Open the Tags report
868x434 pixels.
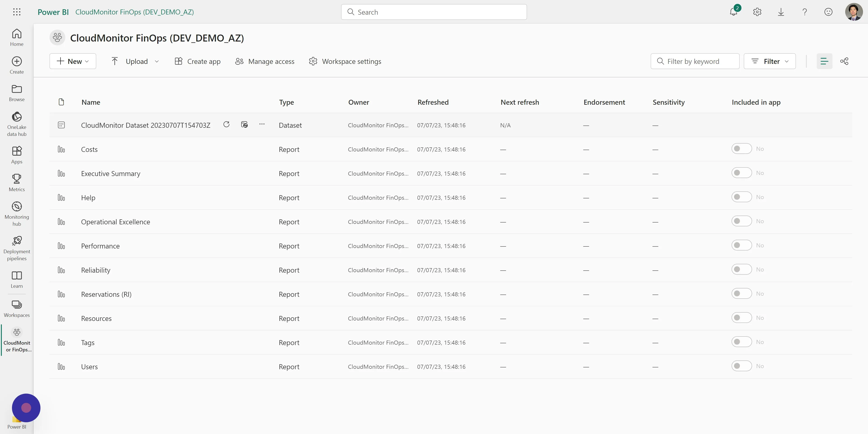pos(88,343)
